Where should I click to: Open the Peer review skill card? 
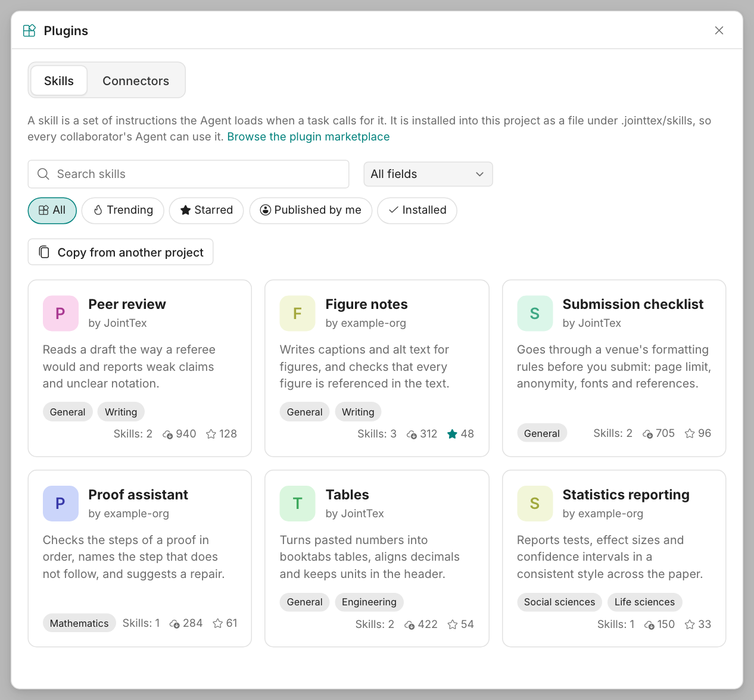pos(140,368)
